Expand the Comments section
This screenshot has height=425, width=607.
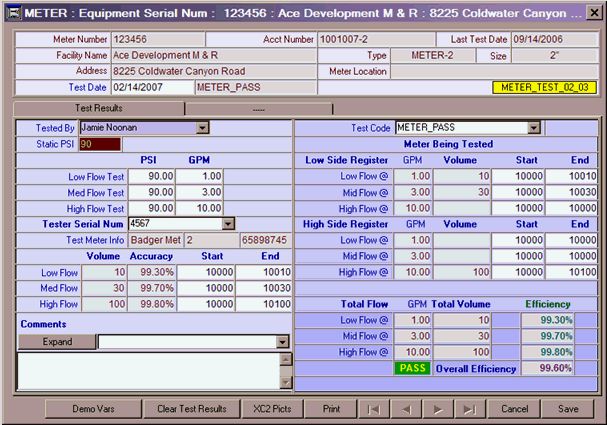[57, 342]
